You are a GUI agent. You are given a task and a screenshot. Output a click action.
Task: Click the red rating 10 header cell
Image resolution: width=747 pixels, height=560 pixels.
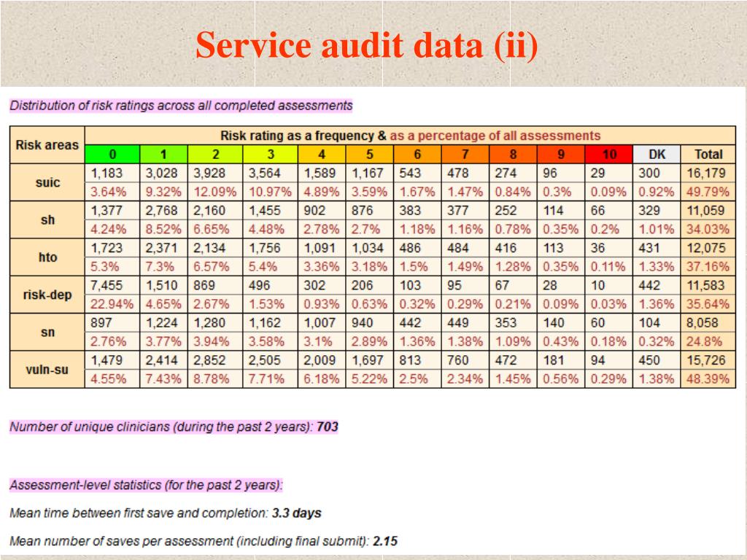[609, 155]
